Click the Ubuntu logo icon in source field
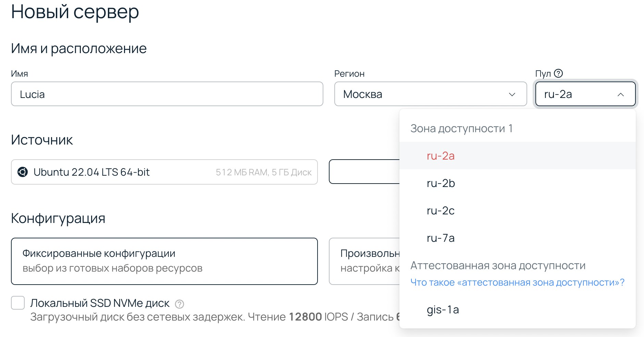This screenshot has height=337, width=644. point(23,172)
